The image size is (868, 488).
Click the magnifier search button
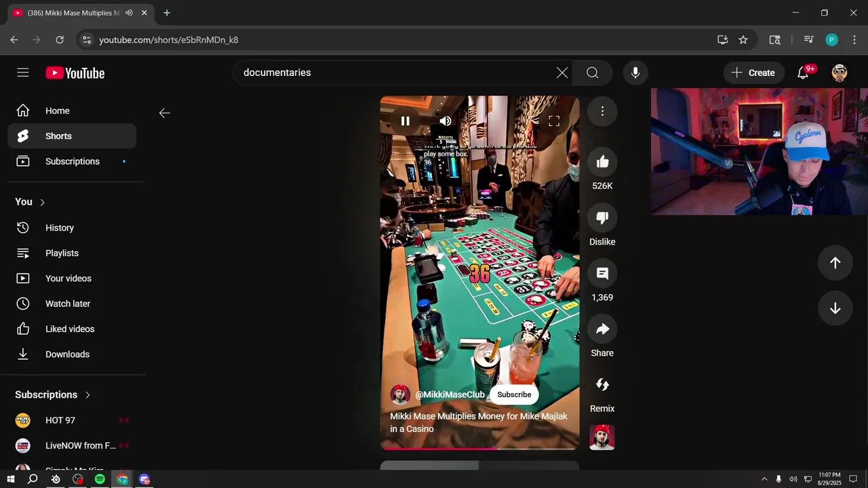point(592,73)
